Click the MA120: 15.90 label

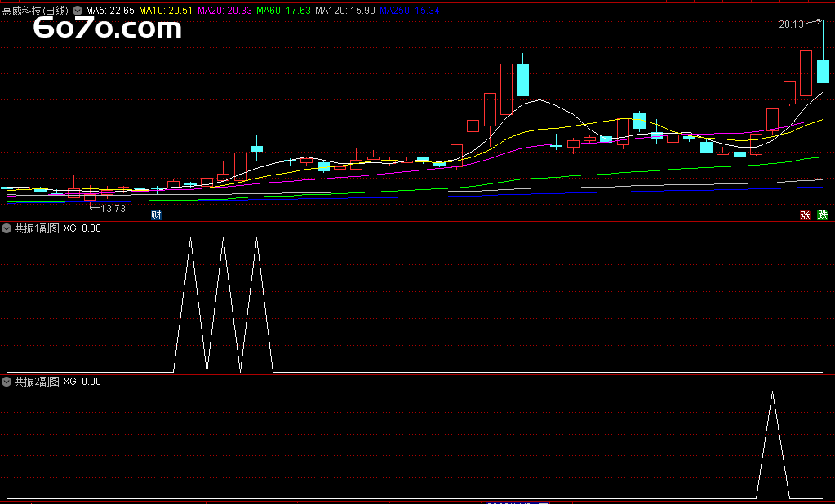pyautogui.click(x=345, y=11)
